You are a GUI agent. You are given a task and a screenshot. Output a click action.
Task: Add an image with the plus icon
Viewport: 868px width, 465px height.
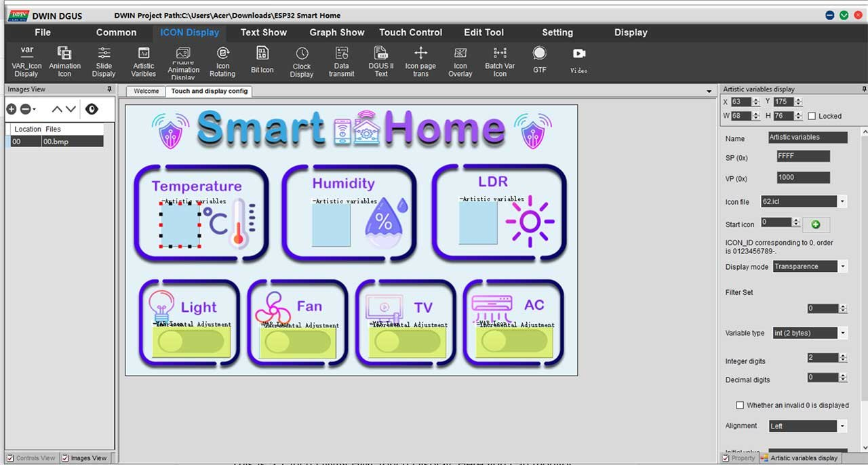coord(12,109)
